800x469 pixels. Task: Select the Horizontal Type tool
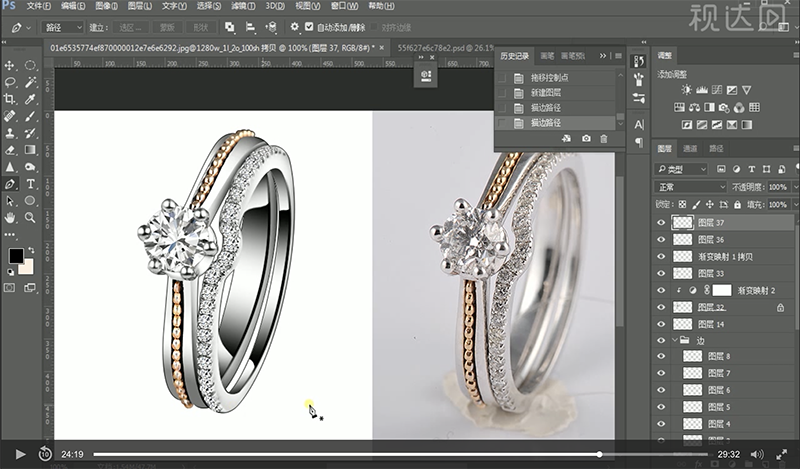click(x=30, y=184)
